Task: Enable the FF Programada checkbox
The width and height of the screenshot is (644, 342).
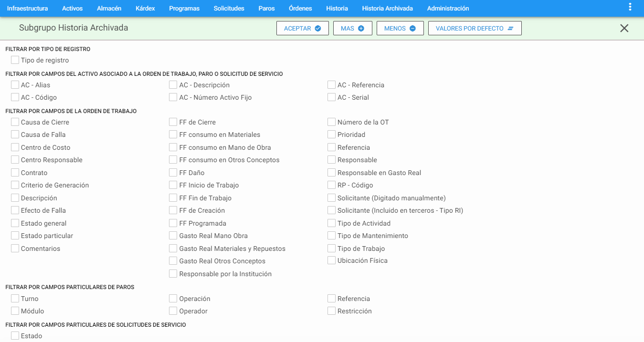Action: [173, 223]
